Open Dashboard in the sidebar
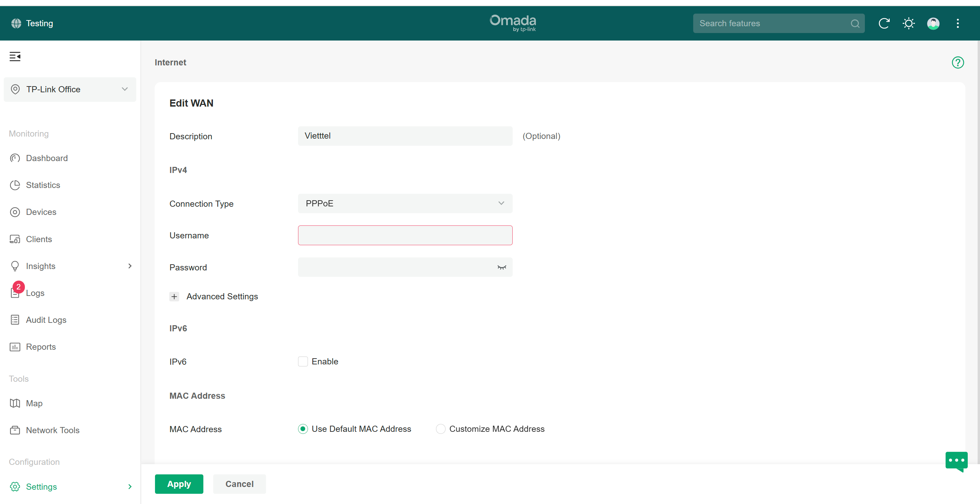This screenshot has height=504, width=980. [x=47, y=158]
